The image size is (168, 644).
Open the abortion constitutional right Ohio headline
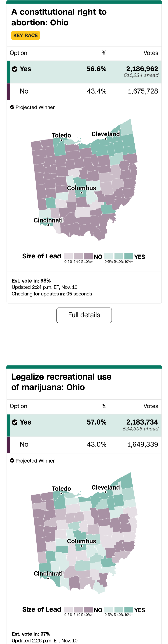pyautogui.click(x=59, y=17)
